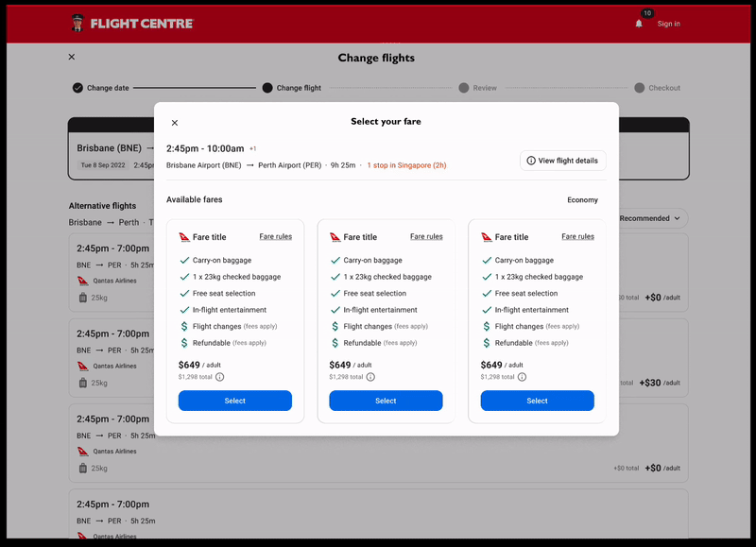Click total price info icon in middle card
This screenshot has width=756, height=547.
coord(370,377)
